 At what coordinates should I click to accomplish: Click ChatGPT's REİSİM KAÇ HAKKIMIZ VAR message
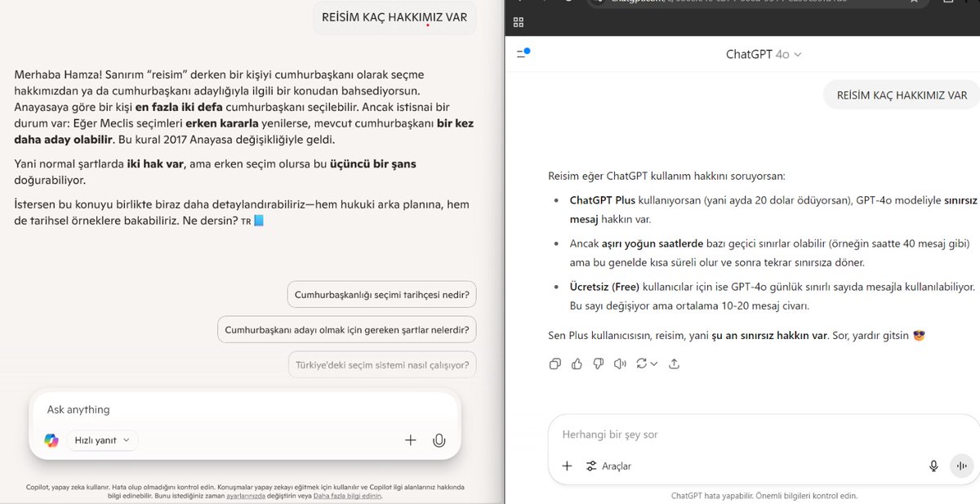coord(902,95)
